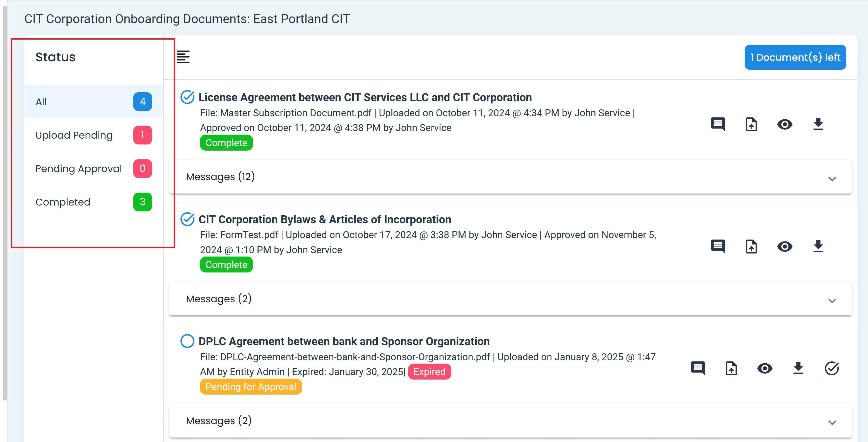The image size is (868, 442).
Task: Download the DPLC Agreement file
Action: 798,368
